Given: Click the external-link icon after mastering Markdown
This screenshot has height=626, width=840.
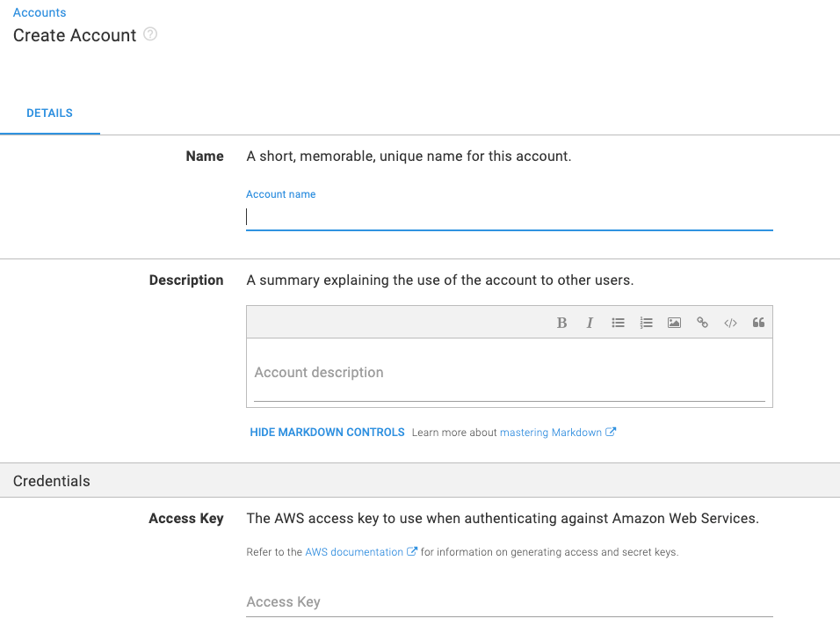Looking at the screenshot, I should click(612, 432).
